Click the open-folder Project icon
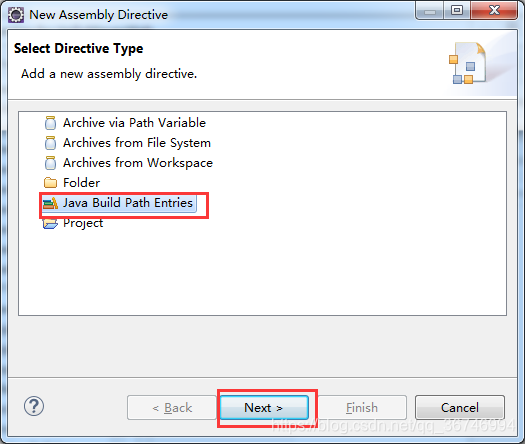The width and height of the screenshot is (525, 444). 50,223
